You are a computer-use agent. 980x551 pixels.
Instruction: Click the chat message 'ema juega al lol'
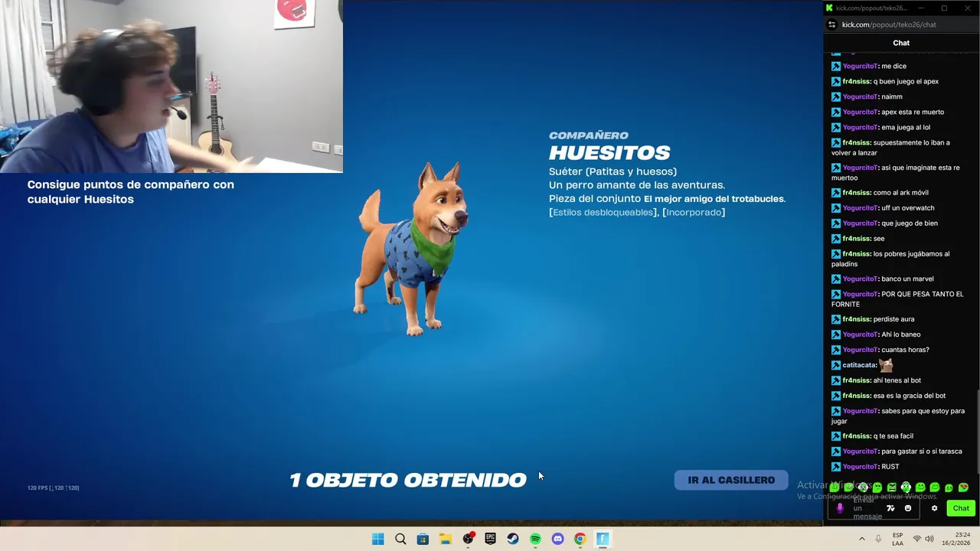[x=906, y=127]
